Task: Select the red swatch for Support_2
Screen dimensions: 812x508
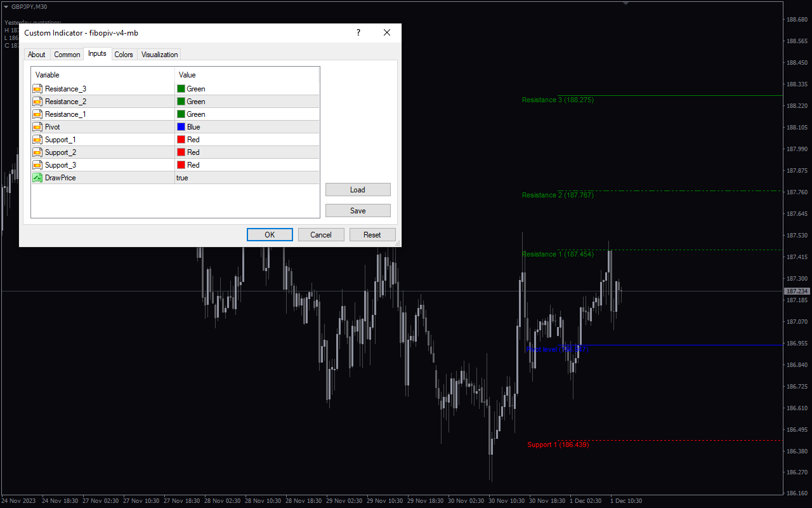Action: point(181,152)
